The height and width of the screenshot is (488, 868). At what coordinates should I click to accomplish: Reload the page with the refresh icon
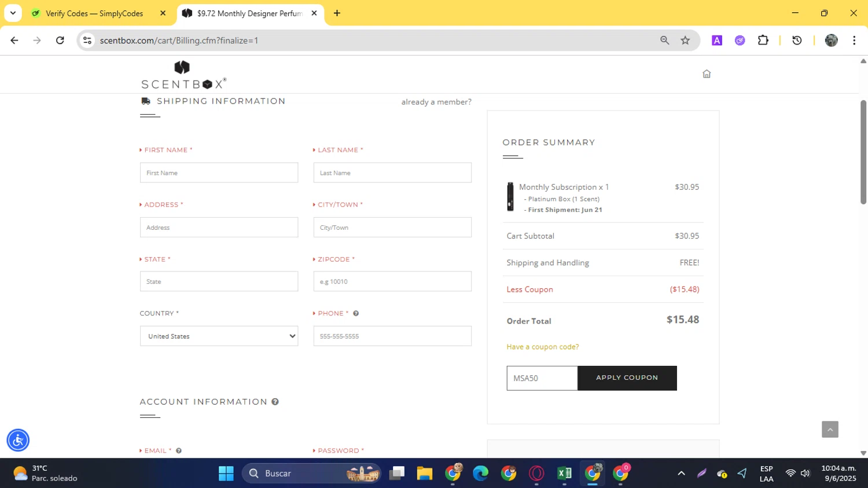click(60, 41)
